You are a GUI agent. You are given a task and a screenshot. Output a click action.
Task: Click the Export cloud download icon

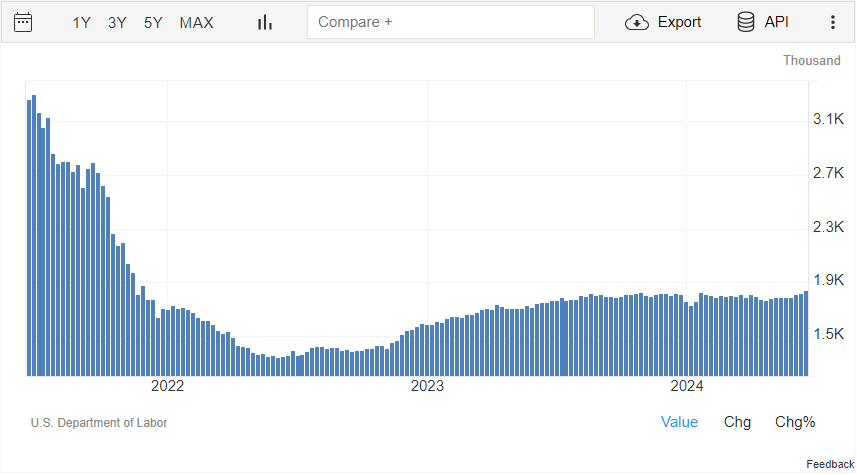click(637, 22)
